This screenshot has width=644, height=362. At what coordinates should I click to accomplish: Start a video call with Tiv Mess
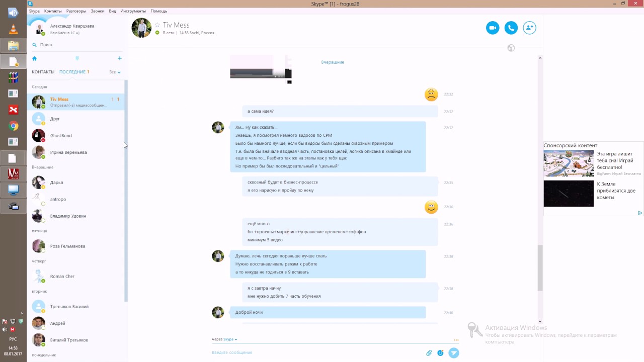(x=493, y=28)
